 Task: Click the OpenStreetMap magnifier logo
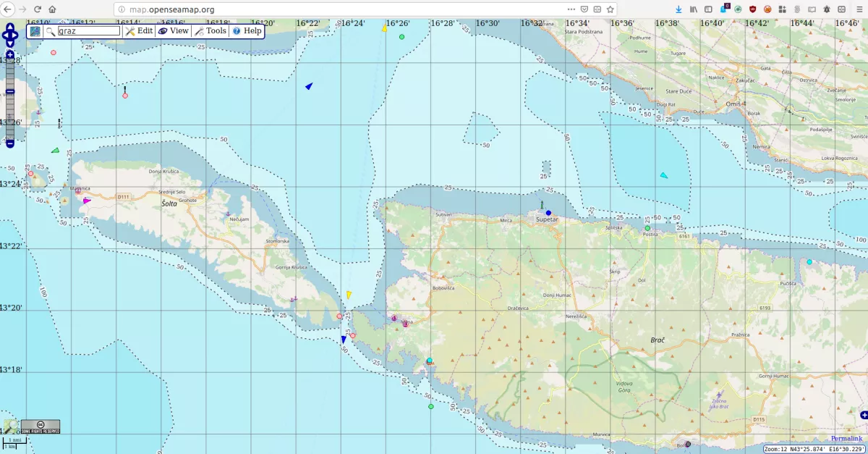[x=10, y=426]
